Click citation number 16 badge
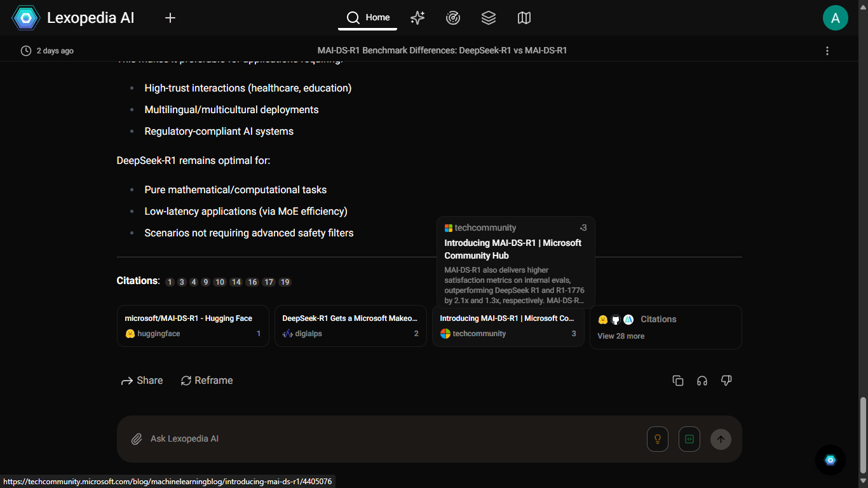868x488 pixels. pos(253,282)
